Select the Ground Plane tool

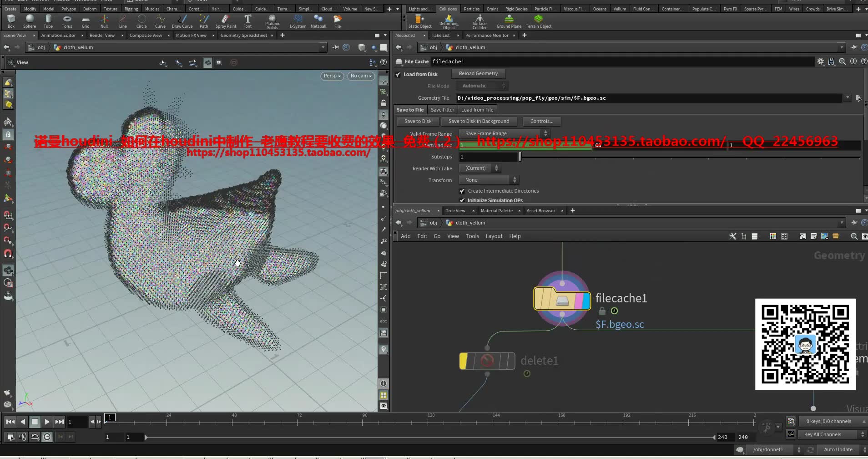[x=509, y=21]
